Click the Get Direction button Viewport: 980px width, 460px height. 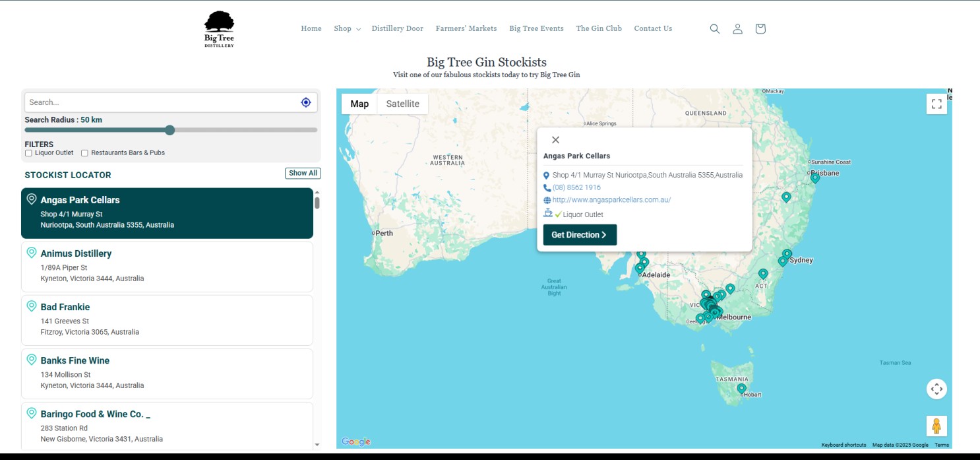click(579, 234)
